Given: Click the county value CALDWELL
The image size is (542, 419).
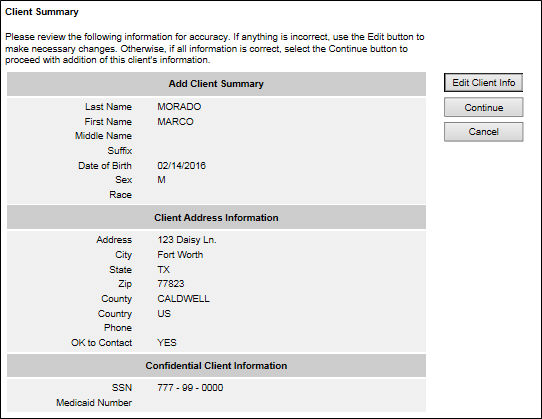Looking at the screenshot, I should tap(183, 299).
